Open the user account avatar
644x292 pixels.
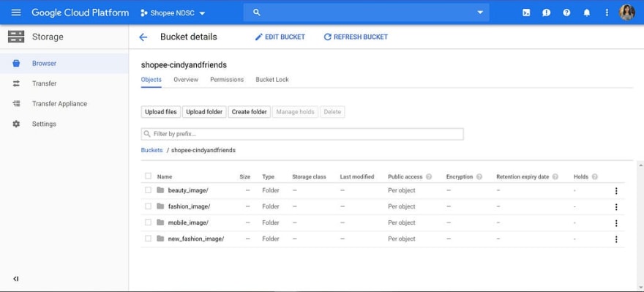[627, 12]
